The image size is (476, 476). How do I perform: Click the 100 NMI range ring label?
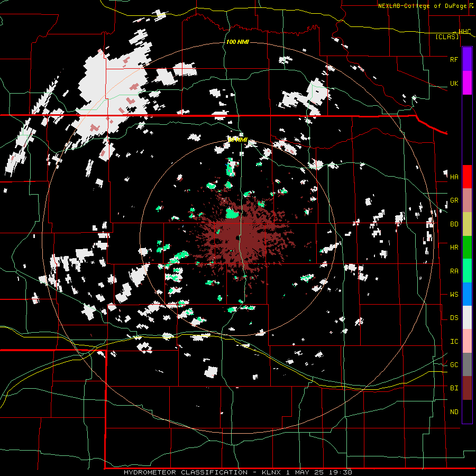[237, 42]
